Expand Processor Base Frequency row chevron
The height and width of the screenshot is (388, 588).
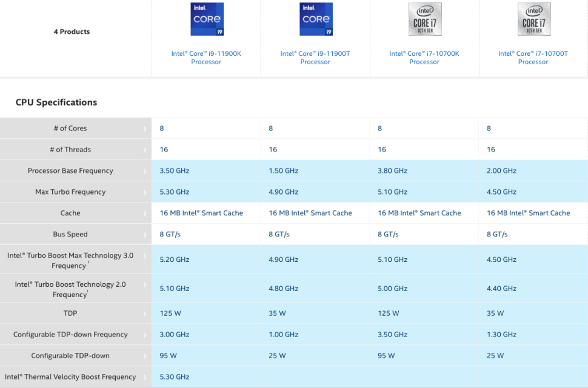[x=145, y=171]
